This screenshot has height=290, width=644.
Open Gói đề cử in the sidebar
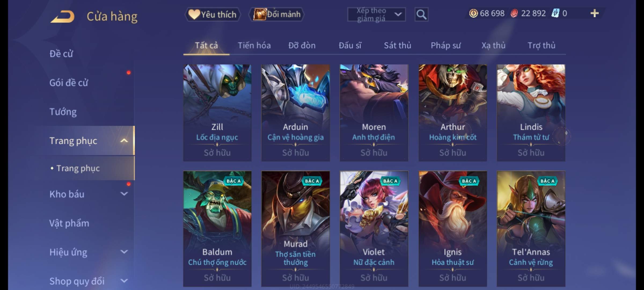(x=69, y=82)
